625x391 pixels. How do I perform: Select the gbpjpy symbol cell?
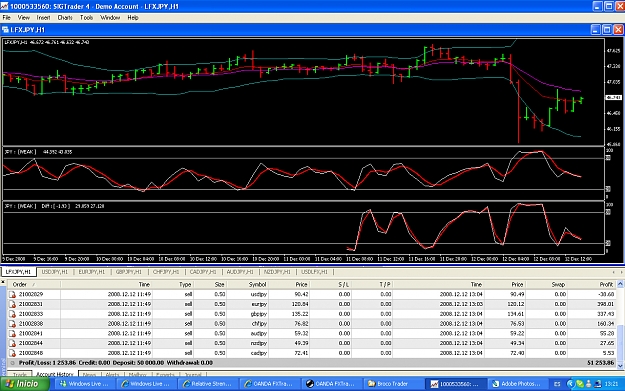pyautogui.click(x=259, y=314)
